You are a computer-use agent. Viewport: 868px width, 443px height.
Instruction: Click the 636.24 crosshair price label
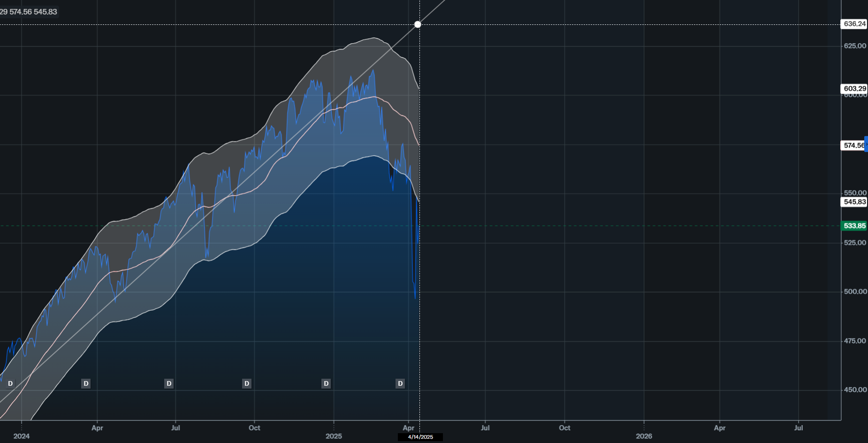[x=854, y=24]
